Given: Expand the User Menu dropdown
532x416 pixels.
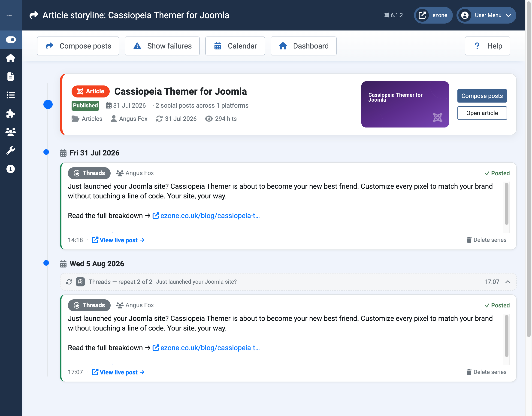Looking at the screenshot, I should [486, 15].
